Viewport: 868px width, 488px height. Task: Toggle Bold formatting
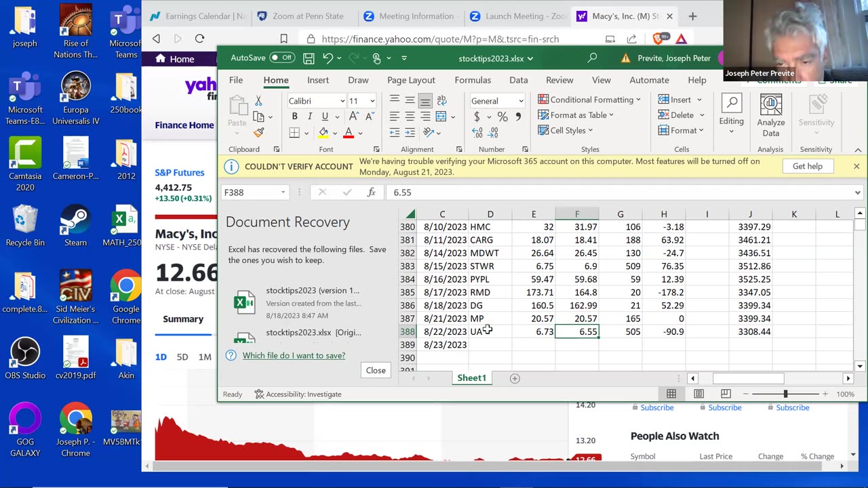[x=294, y=117]
